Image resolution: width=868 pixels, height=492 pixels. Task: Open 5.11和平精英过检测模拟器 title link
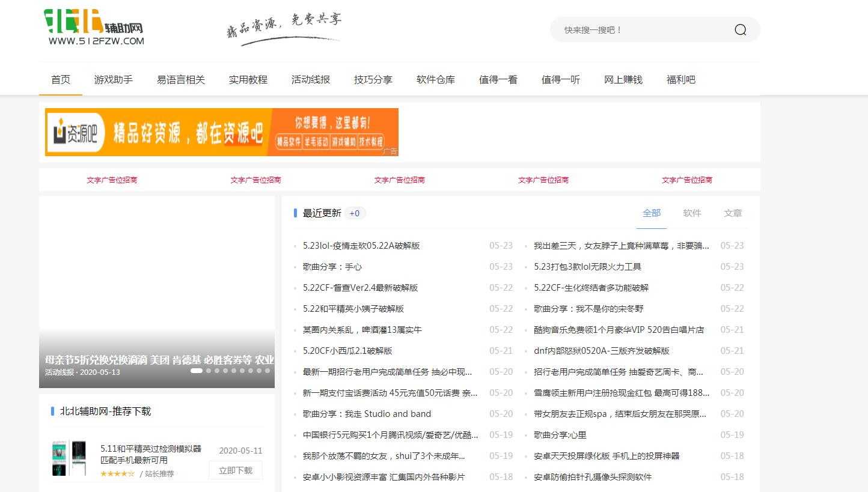(x=151, y=455)
